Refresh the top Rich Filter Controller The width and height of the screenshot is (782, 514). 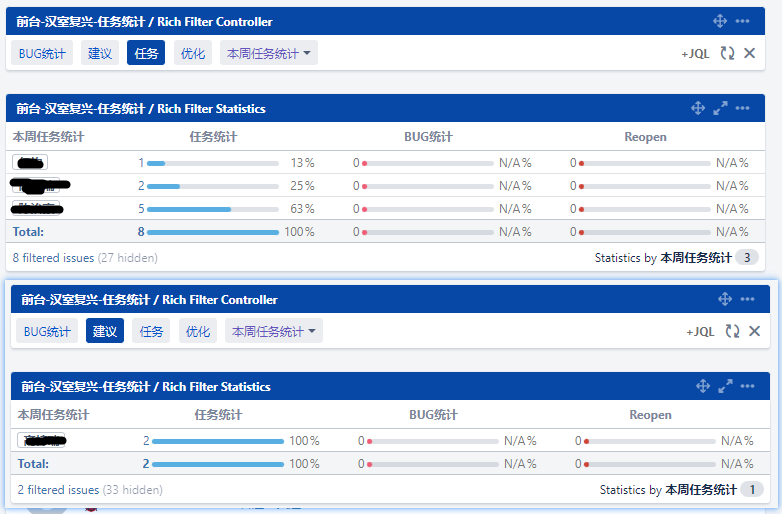tap(727, 53)
